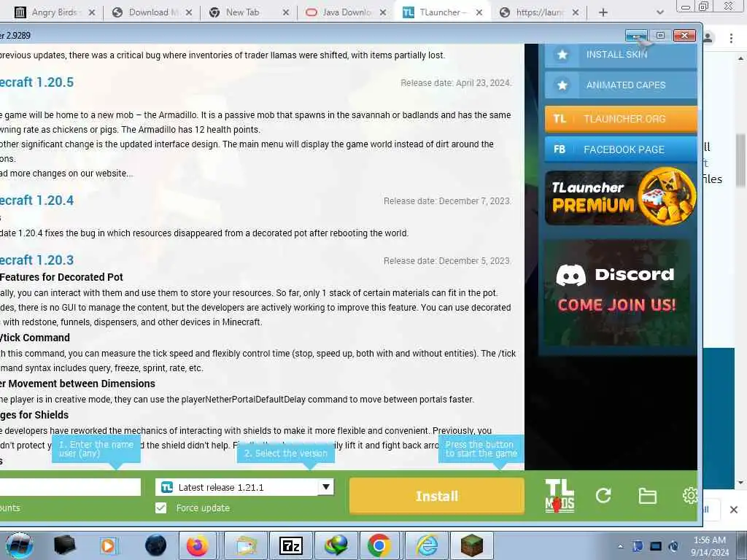Viewport: 747px width, 560px height.
Task: Open 7-Zip from the taskbar
Action: [x=290, y=545]
